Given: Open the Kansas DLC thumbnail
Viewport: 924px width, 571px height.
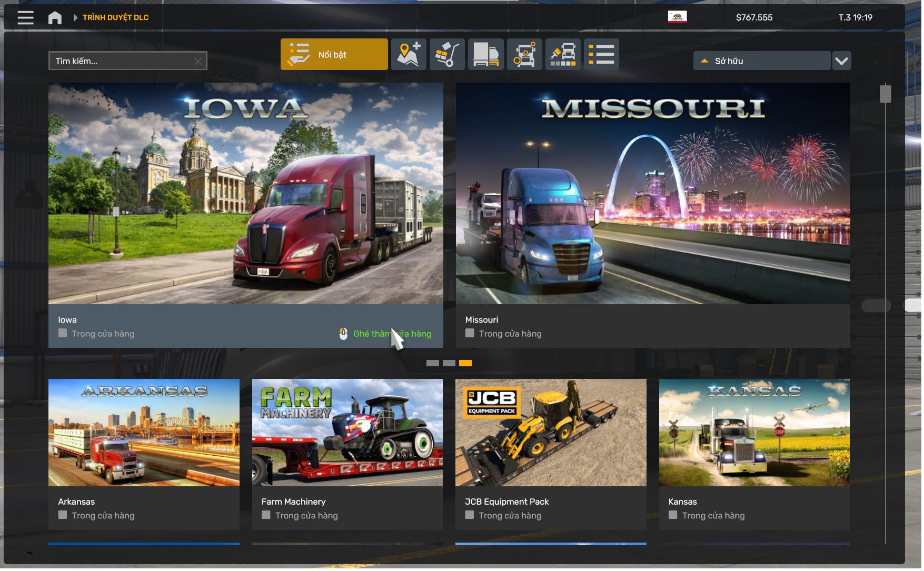Looking at the screenshot, I should coord(754,433).
